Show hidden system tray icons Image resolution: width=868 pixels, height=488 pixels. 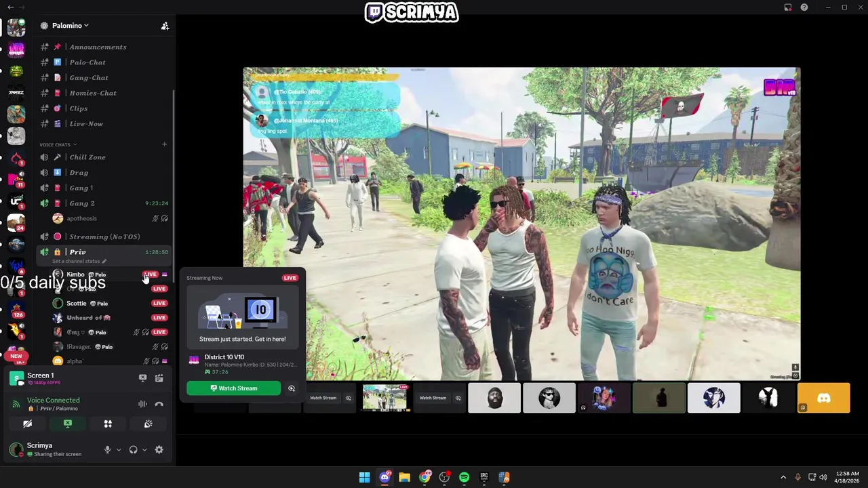[x=783, y=477]
